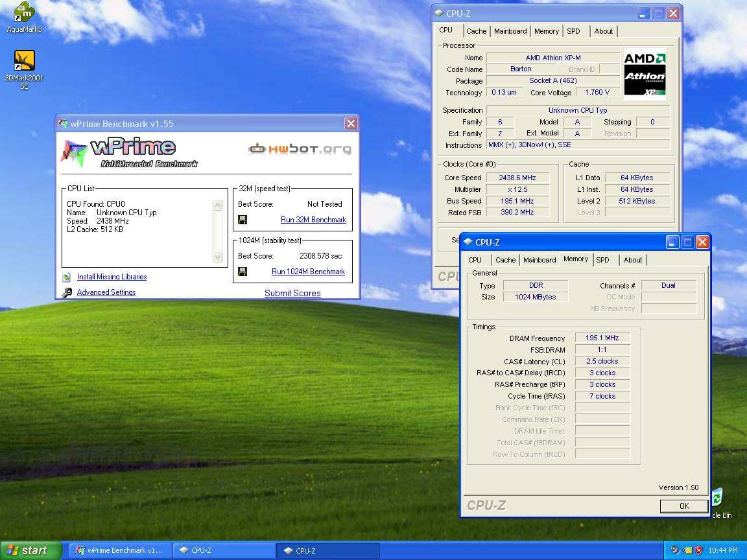
Task: Switch to Cache tab in front CPU-Z window
Action: pos(506,260)
